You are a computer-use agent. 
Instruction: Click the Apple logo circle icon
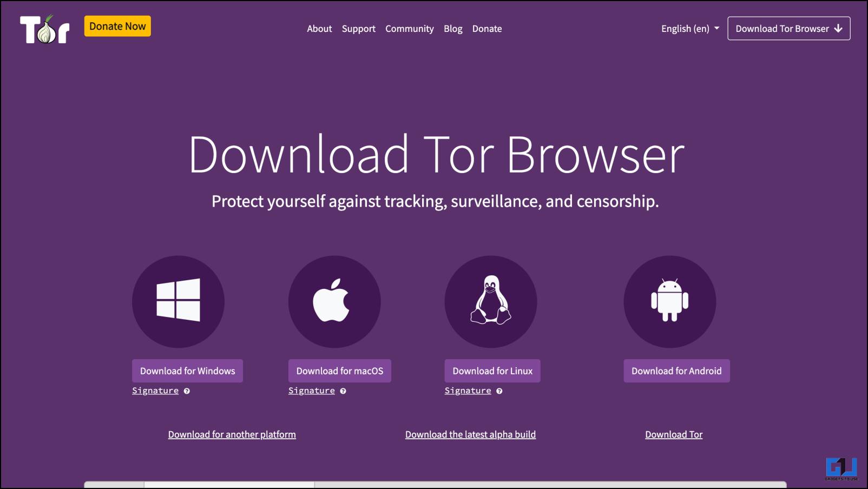coord(334,301)
